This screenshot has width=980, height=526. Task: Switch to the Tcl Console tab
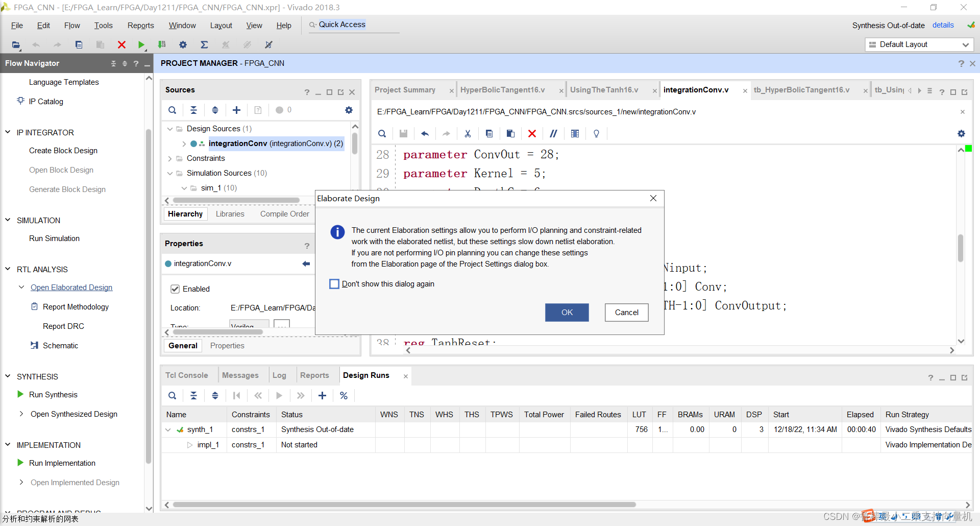(186, 375)
